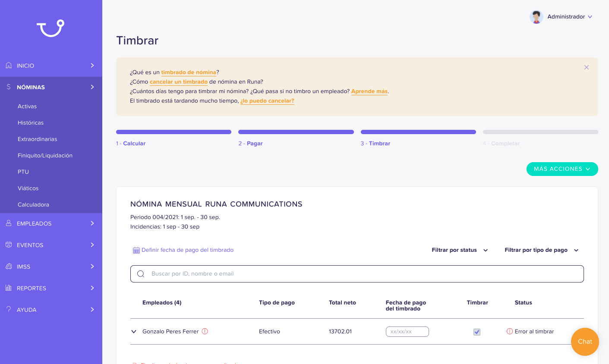Open the timbrado de nómina link

[189, 72]
